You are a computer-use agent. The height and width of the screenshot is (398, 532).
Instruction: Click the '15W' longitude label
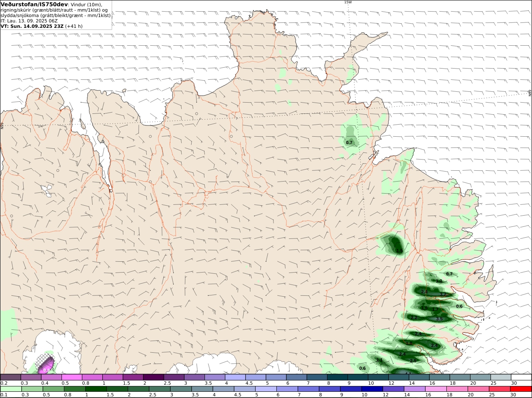coord(348,2)
